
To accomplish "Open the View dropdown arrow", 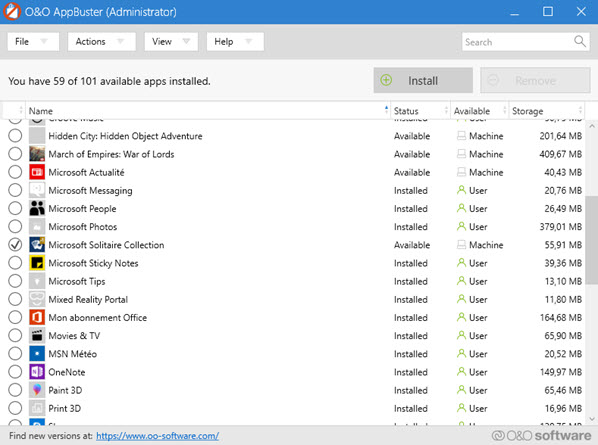I will (186, 41).
